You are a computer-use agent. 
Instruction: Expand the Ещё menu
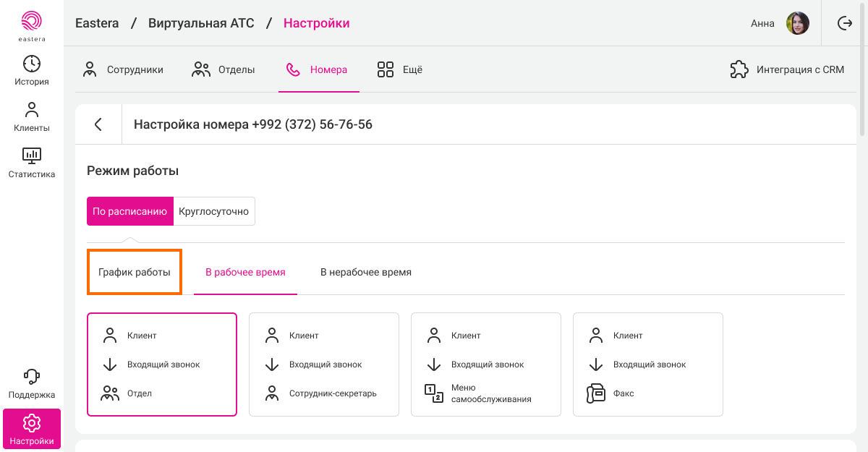click(400, 70)
